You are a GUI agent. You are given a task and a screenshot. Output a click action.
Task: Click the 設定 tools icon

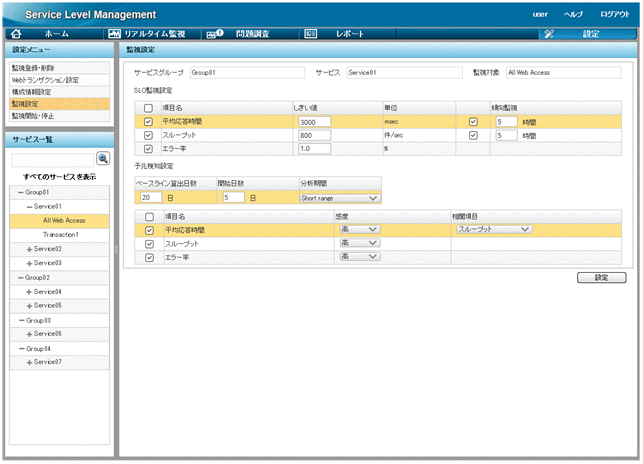[548, 34]
